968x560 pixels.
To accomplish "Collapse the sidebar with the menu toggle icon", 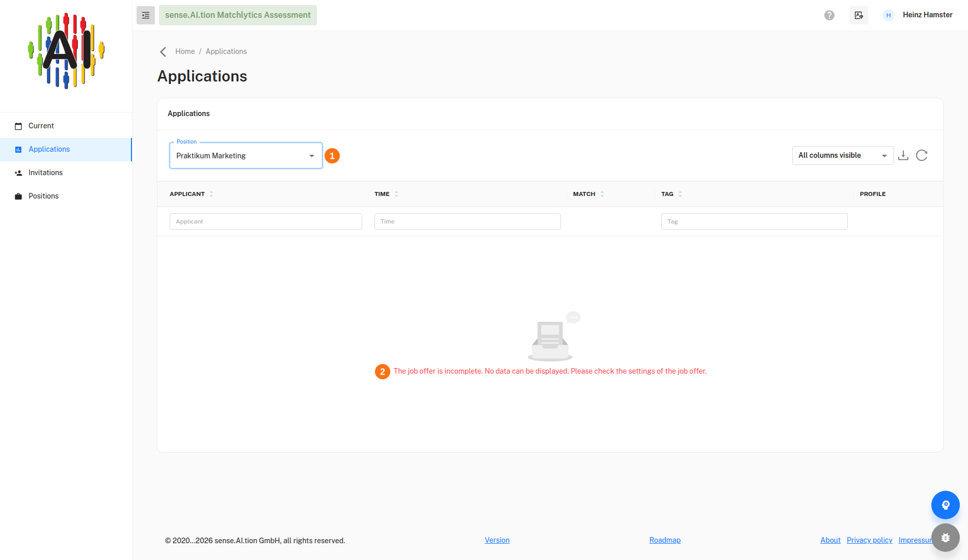I will click(x=146, y=15).
